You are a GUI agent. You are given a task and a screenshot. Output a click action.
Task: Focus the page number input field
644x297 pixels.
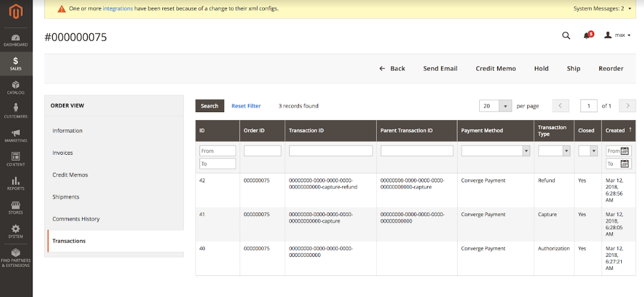(x=588, y=106)
